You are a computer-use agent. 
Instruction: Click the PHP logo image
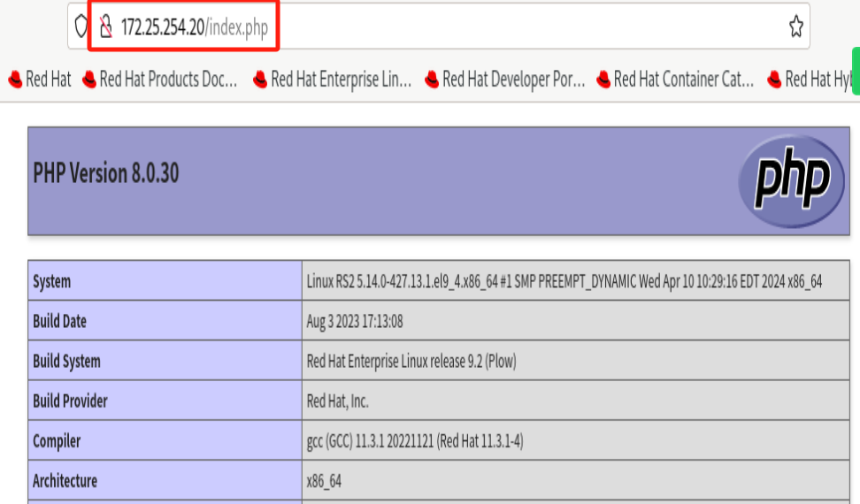[x=792, y=180]
